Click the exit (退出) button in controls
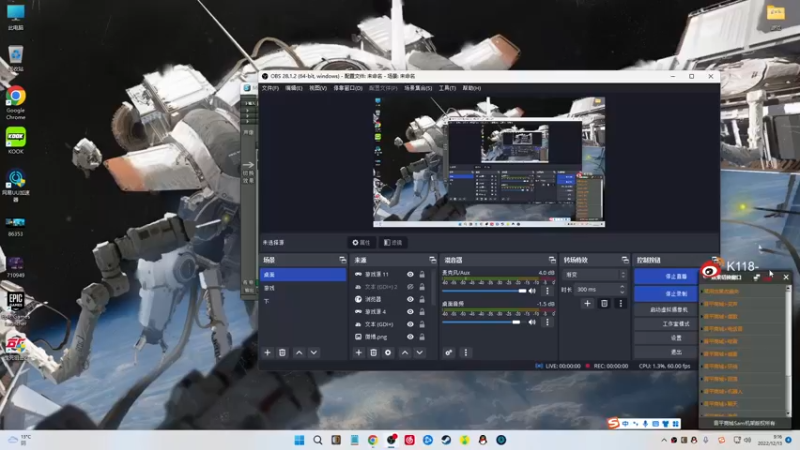This screenshot has height=450, width=800. point(666,352)
